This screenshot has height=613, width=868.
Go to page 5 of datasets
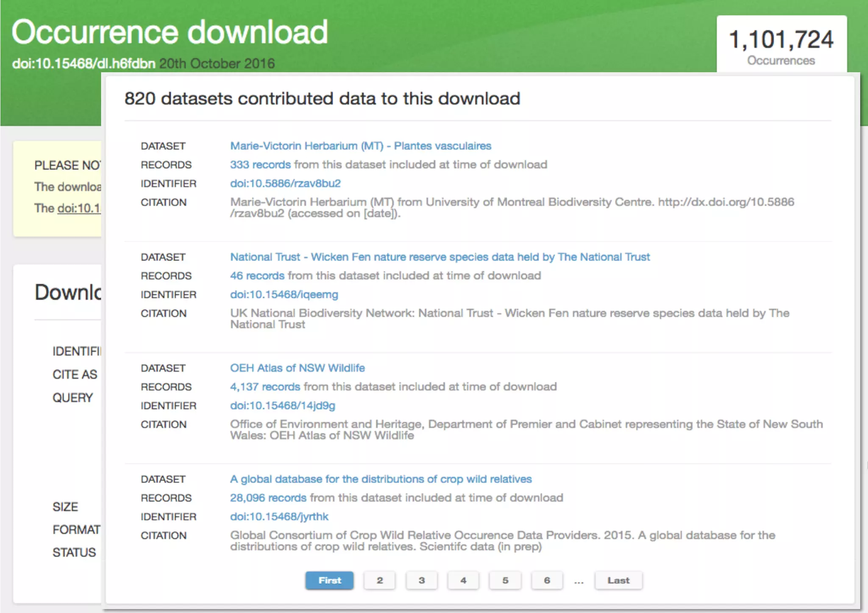pyautogui.click(x=505, y=580)
